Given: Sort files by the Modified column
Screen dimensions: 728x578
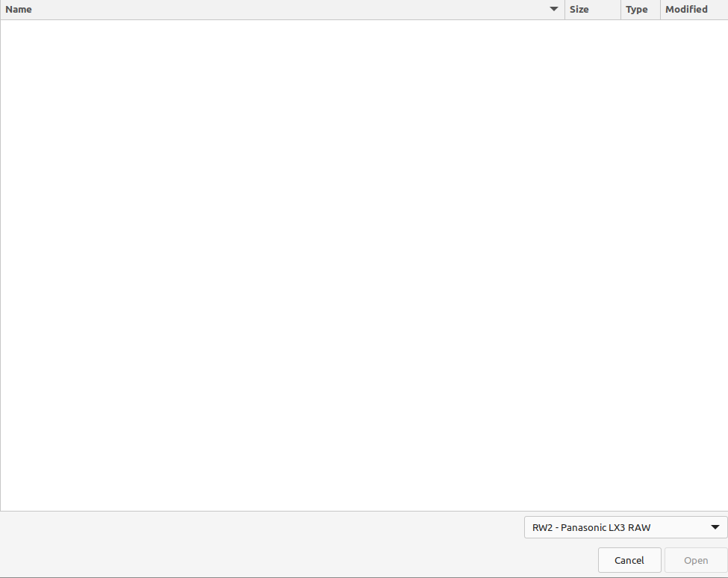Looking at the screenshot, I should [694, 9].
